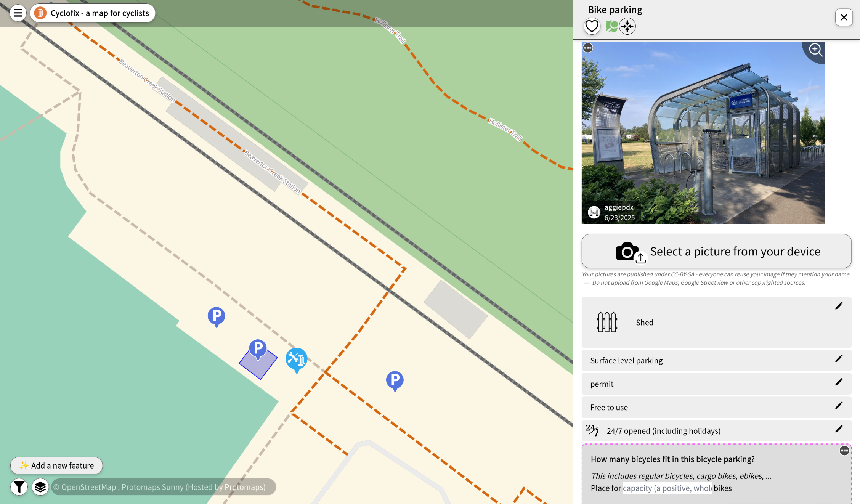
Task: Edit the Surface level parking answer
Action: tap(839, 359)
